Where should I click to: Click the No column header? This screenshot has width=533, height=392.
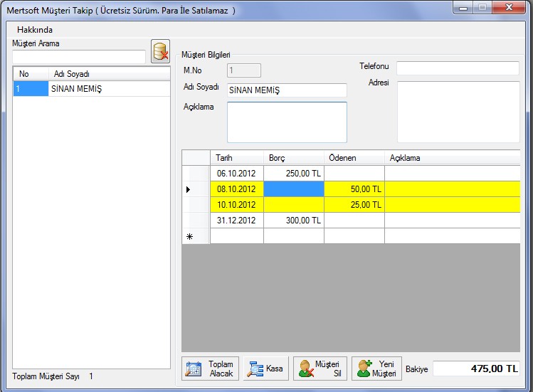31,74
